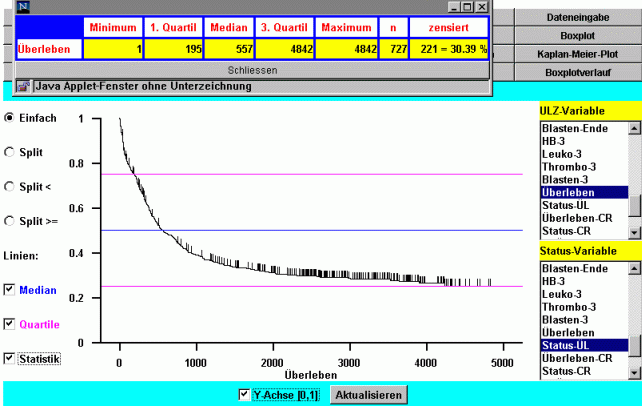The height and width of the screenshot is (406, 642).
Task: Disable the Quartile lines checkbox
Action: (x=10, y=324)
